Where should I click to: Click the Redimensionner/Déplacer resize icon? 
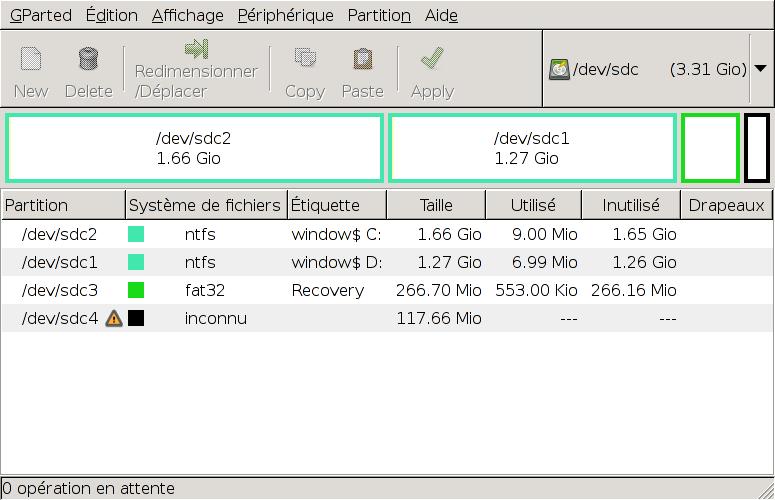[196, 50]
